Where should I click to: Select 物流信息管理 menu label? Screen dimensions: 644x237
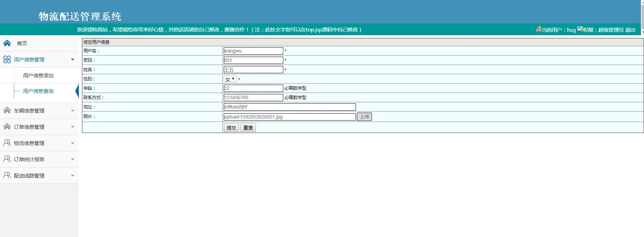(x=29, y=143)
